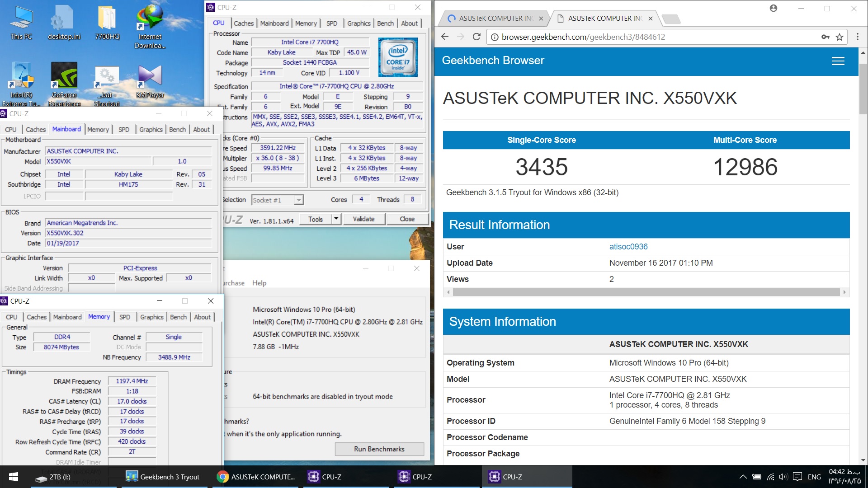
Task: Click Chrome address bar URL
Action: (x=583, y=37)
